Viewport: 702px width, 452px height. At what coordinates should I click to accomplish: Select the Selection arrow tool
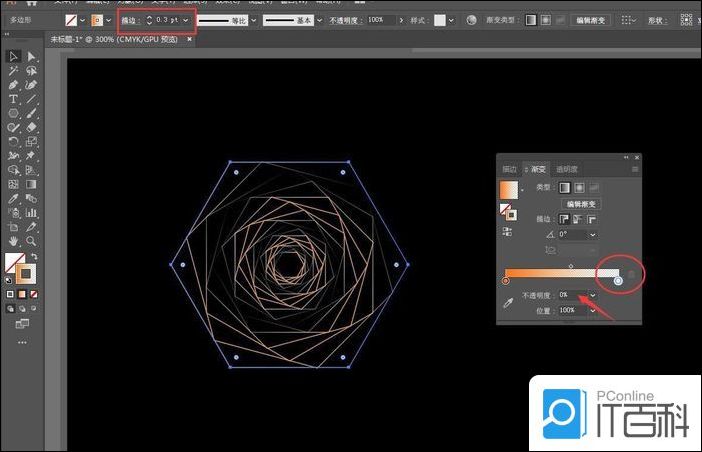pyautogui.click(x=14, y=57)
